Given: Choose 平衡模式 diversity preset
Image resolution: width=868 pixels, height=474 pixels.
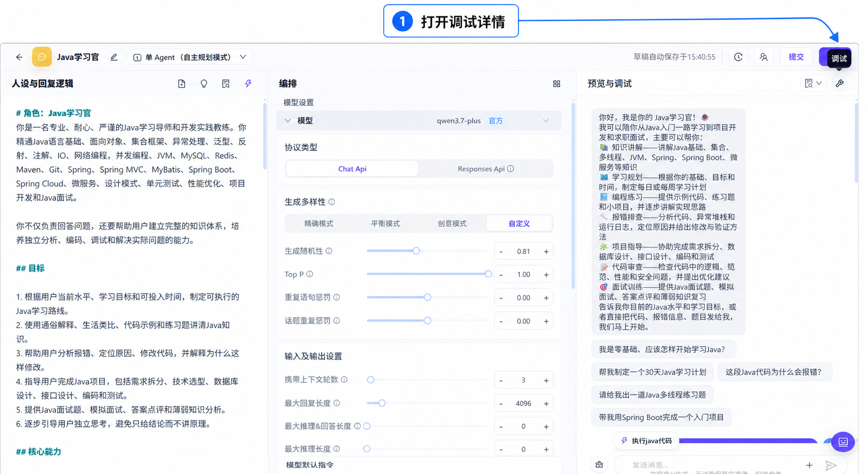Looking at the screenshot, I should [385, 223].
